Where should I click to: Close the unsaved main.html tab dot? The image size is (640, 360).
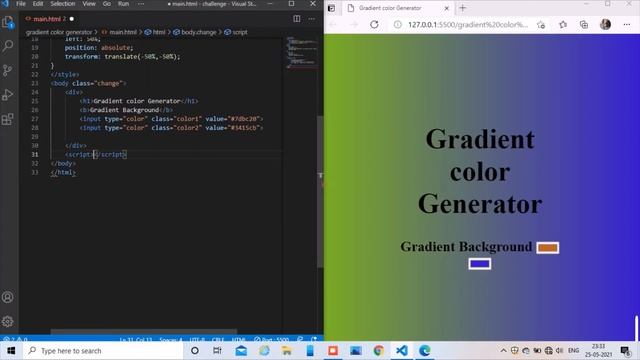[x=72, y=19]
